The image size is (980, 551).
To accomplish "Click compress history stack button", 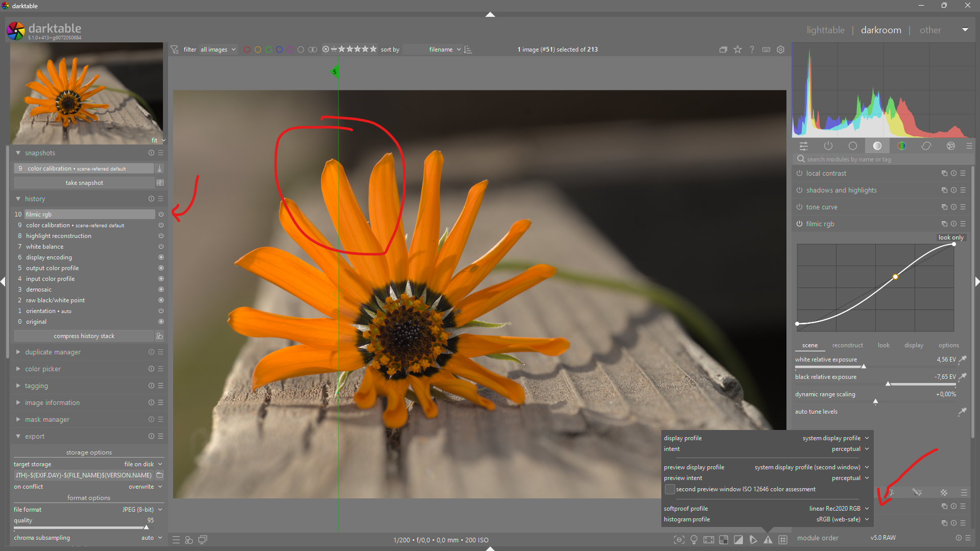I will pos(84,336).
